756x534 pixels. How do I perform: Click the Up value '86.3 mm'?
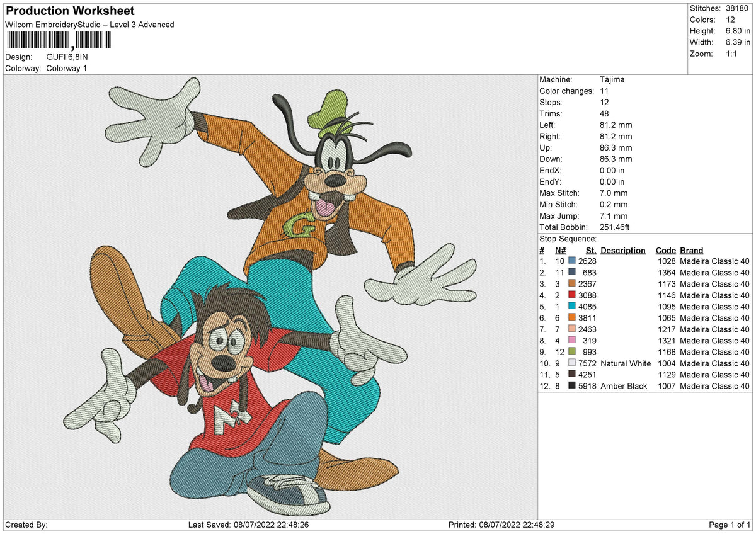(x=616, y=148)
